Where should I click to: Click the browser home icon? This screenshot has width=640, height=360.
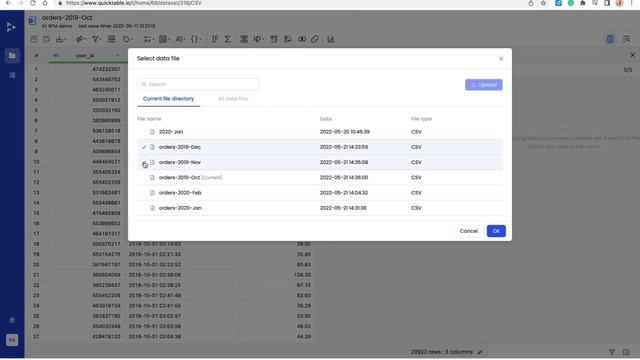coord(45,3)
